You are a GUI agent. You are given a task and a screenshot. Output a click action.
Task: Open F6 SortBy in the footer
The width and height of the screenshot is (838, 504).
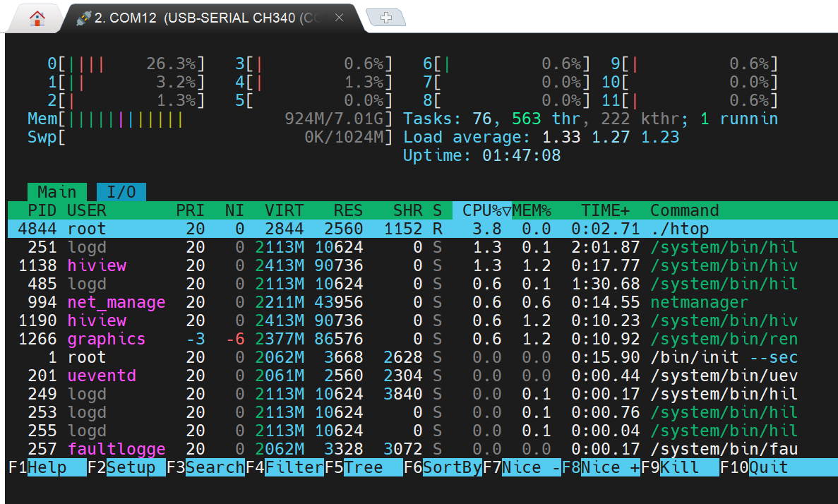pyautogui.click(x=443, y=467)
